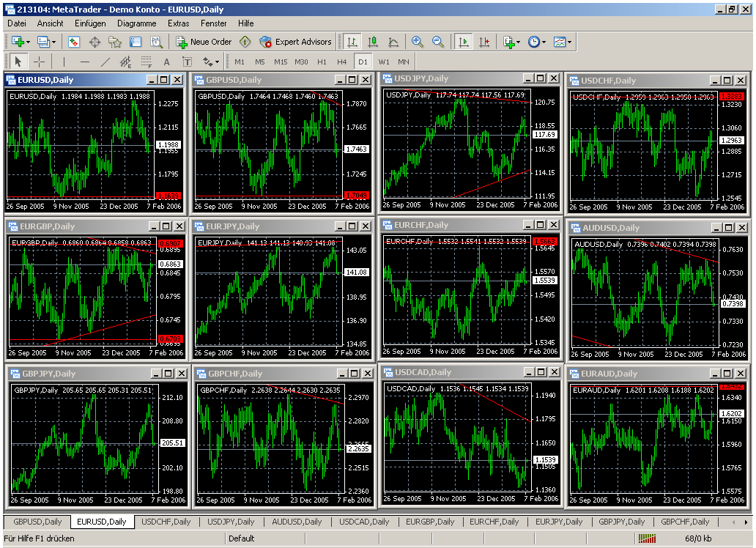Switch chart to candlestick display
756x548 pixels.
click(373, 42)
